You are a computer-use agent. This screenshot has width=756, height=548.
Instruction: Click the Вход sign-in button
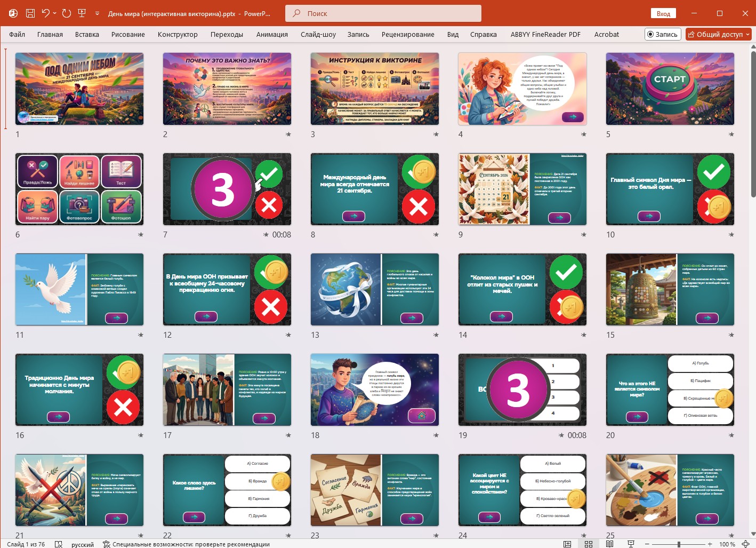tap(663, 13)
